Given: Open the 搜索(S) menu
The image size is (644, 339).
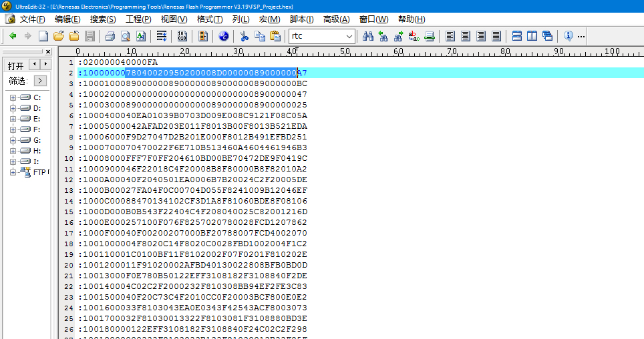Looking at the screenshot, I should coord(103,19).
